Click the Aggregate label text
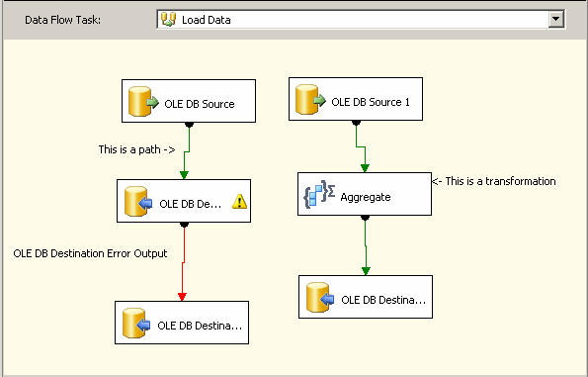This screenshot has height=377, width=588. [366, 197]
